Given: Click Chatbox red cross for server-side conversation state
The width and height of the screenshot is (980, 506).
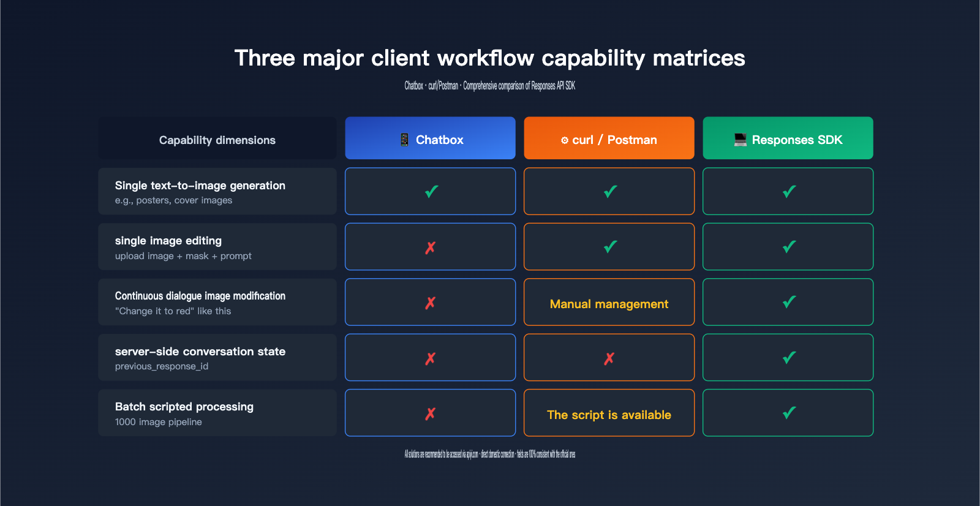Looking at the screenshot, I should pyautogui.click(x=431, y=358).
